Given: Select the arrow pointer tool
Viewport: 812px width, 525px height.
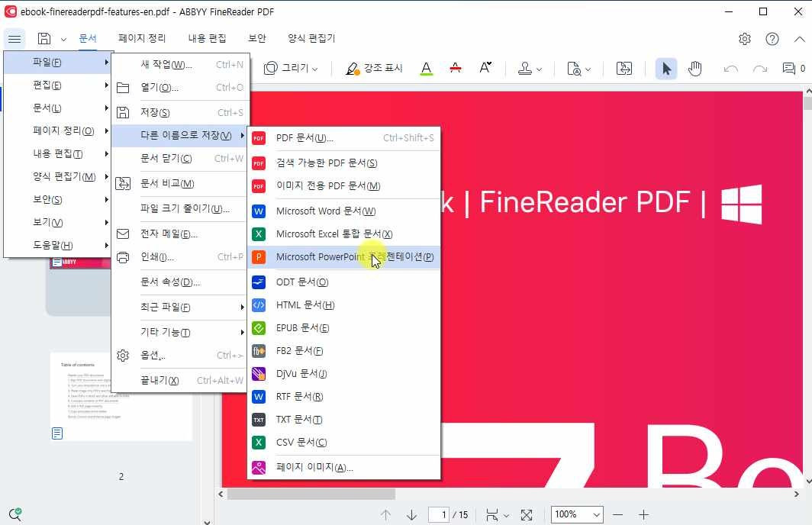Looking at the screenshot, I should point(666,69).
